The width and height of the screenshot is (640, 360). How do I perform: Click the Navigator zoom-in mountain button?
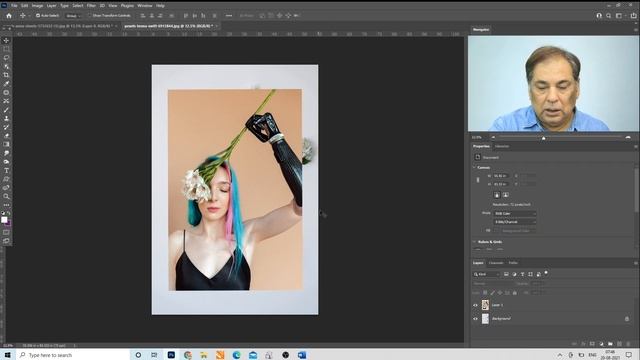click(628, 138)
